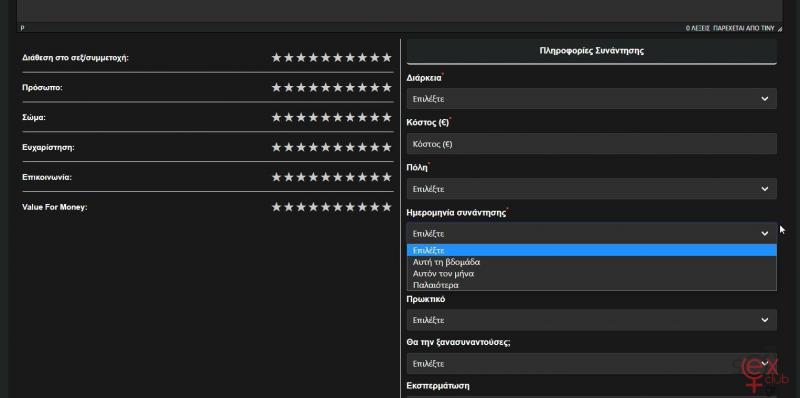This screenshot has width=800, height=398.
Task: Rate Ευχαρίστηση with the first star
Action: tap(277, 147)
